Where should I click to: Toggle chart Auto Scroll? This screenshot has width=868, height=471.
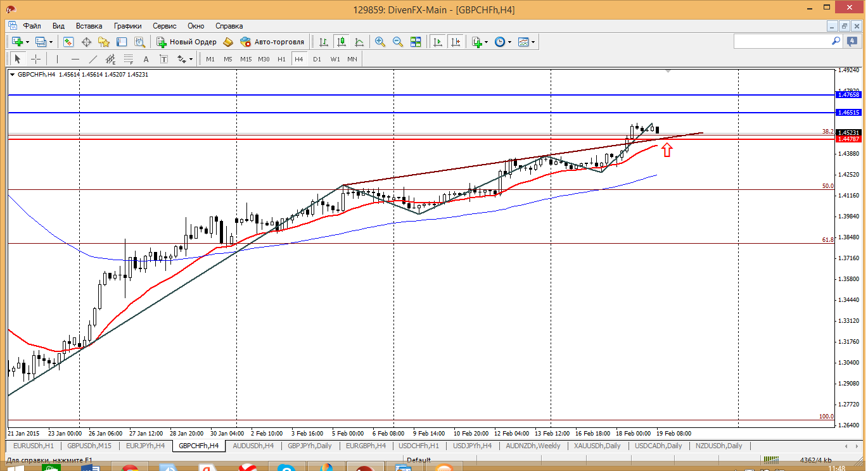click(x=438, y=42)
